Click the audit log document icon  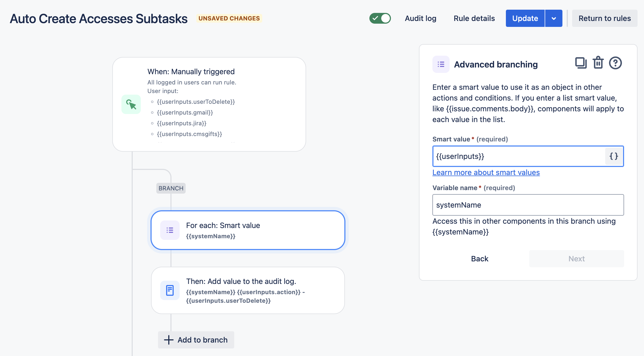pos(170,290)
